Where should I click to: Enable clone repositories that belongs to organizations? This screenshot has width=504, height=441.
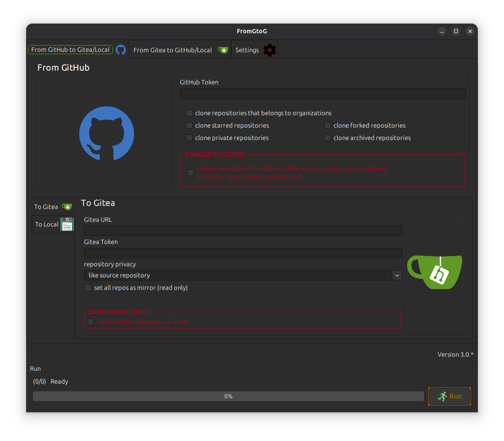189,113
